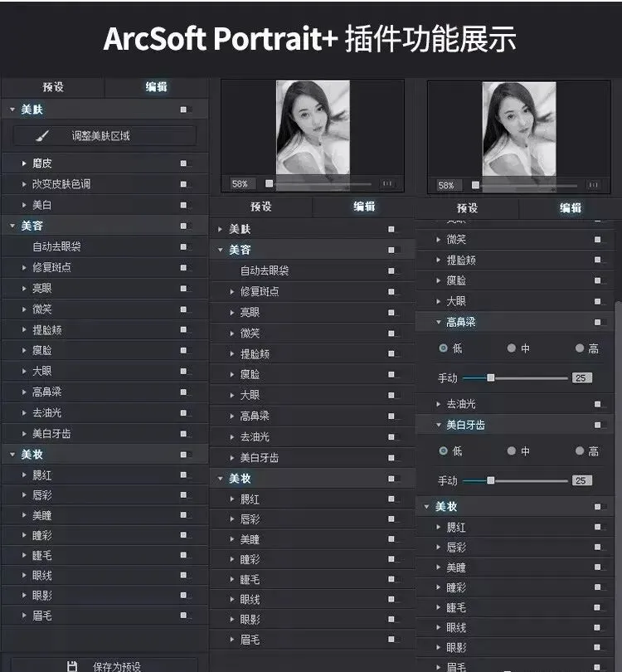Expand 修复斑点 in middle panel
The height and width of the screenshot is (672, 622).
tap(231, 292)
